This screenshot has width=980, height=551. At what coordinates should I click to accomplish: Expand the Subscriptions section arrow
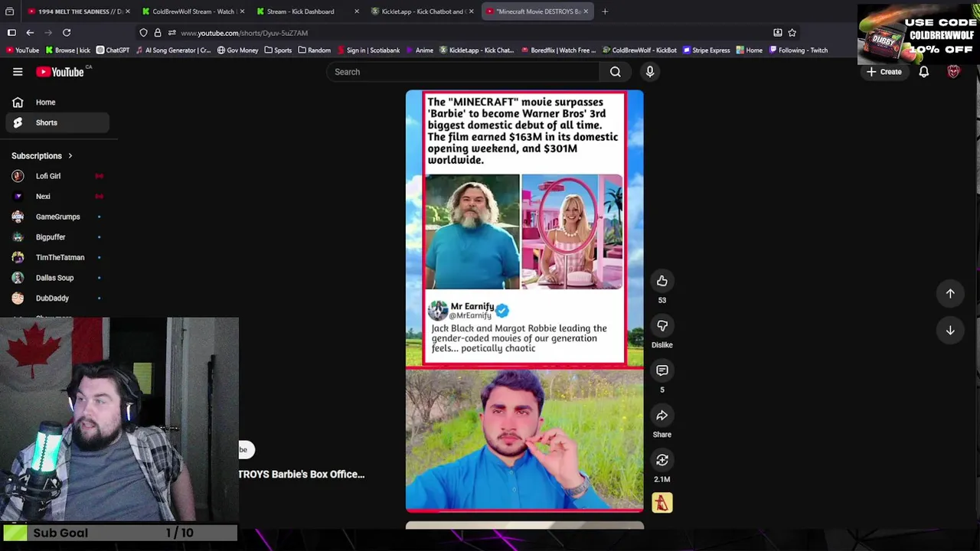point(70,156)
